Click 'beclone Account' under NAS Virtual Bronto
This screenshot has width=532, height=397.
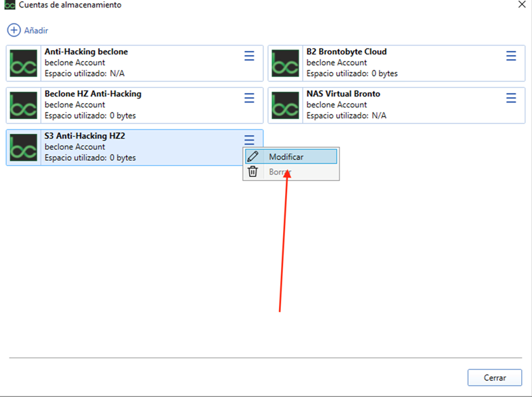(x=337, y=105)
